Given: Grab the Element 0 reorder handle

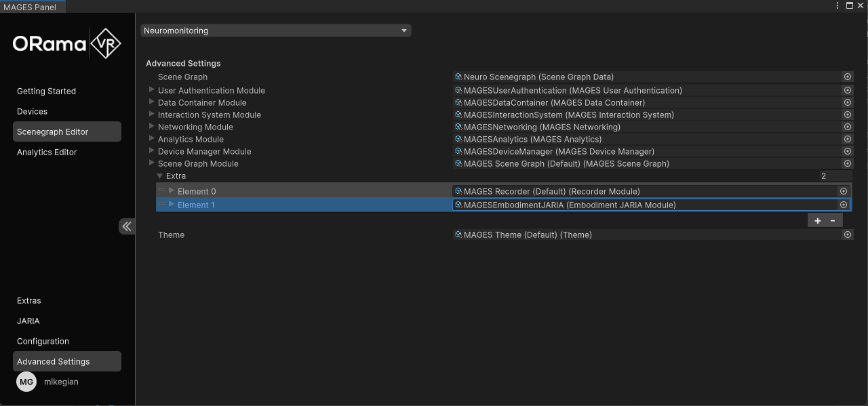Looking at the screenshot, I should point(161,190).
